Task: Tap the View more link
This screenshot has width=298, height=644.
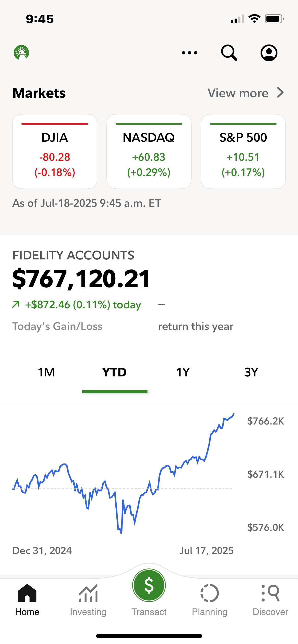Action: [238, 93]
